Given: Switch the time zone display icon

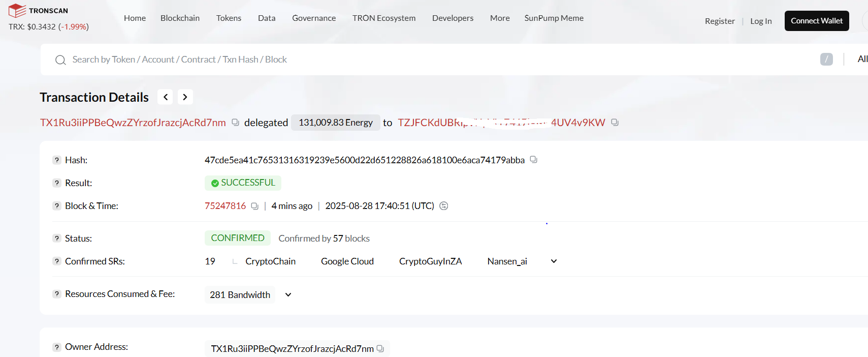Looking at the screenshot, I should coord(443,206).
